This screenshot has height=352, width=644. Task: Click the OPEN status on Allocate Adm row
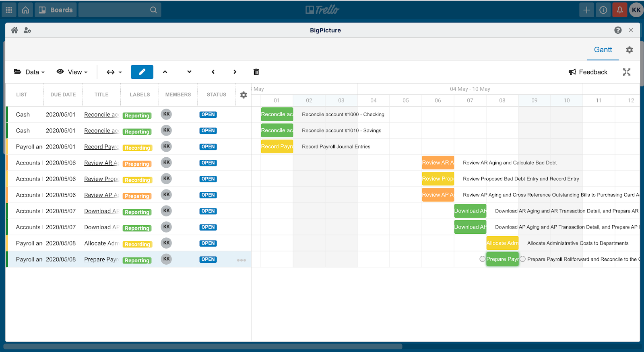[x=208, y=243]
